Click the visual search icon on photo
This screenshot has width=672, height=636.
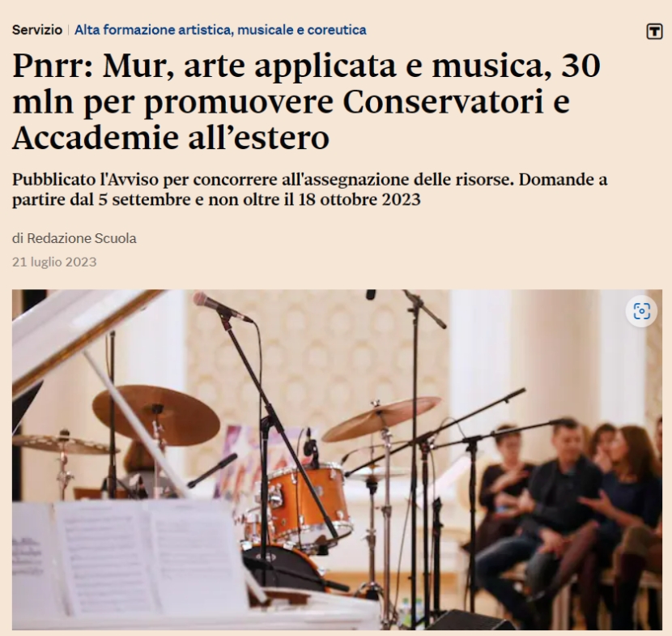(x=641, y=311)
